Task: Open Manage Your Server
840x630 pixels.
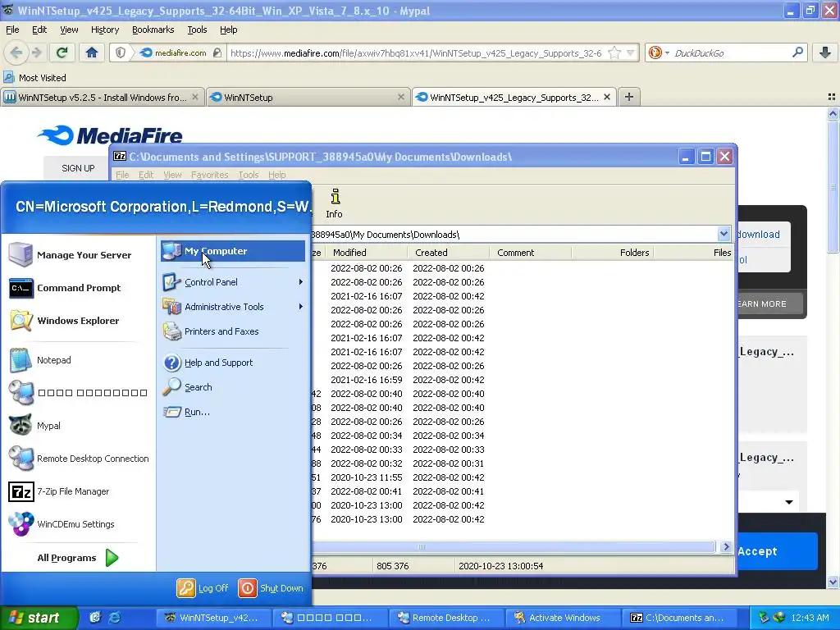Action: tap(78, 255)
